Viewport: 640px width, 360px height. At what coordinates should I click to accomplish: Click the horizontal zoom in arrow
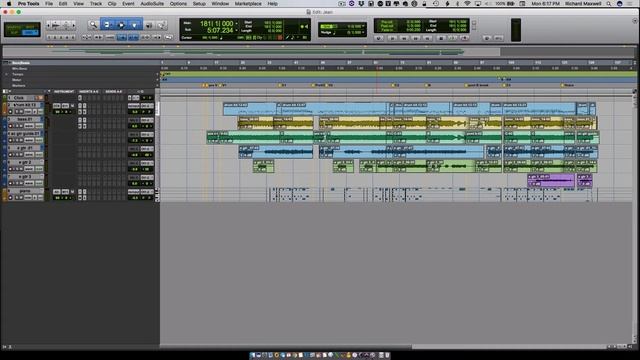pyautogui.click(x=74, y=25)
